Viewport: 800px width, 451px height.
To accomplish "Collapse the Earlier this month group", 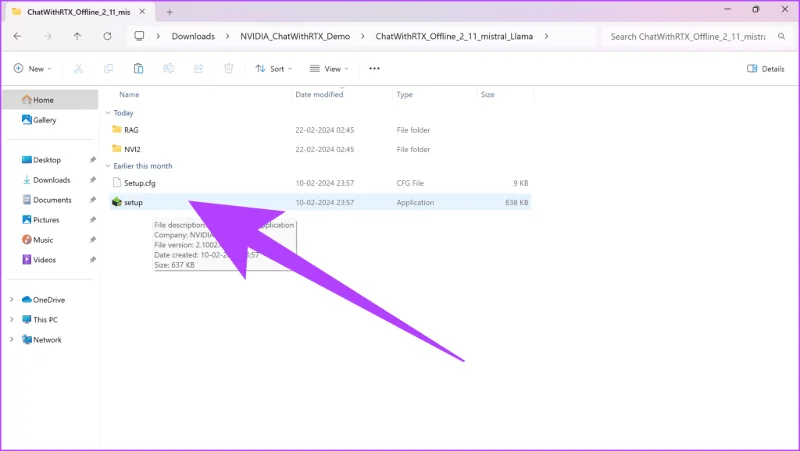I will click(x=108, y=166).
